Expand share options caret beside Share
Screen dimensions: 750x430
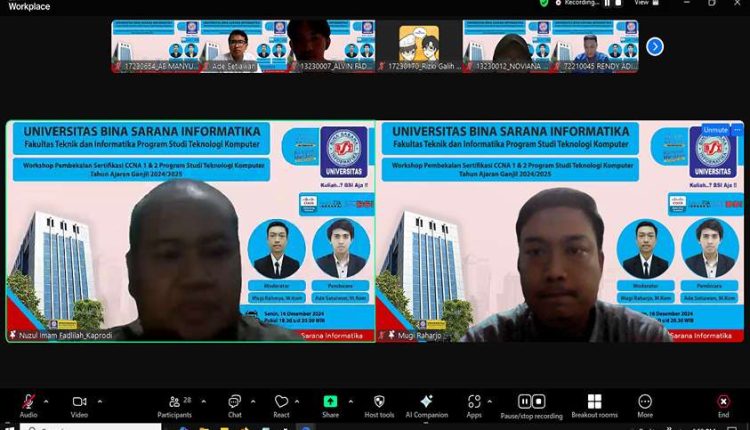pos(351,401)
